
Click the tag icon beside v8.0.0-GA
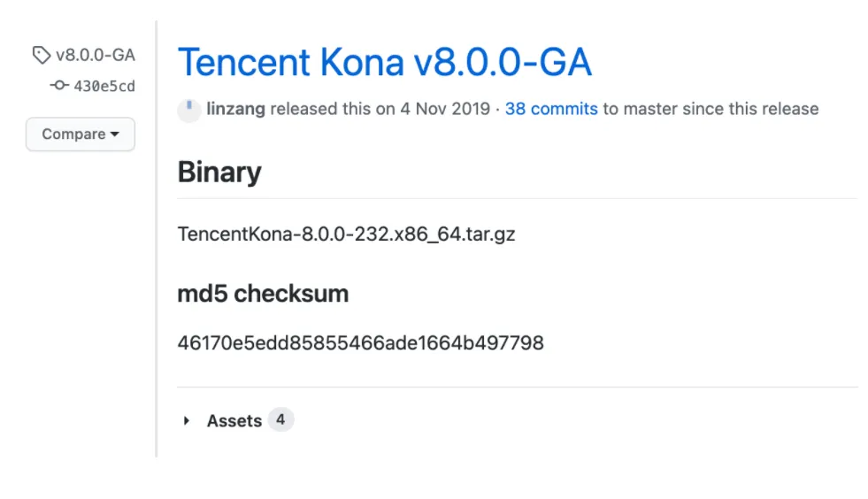tap(41, 55)
